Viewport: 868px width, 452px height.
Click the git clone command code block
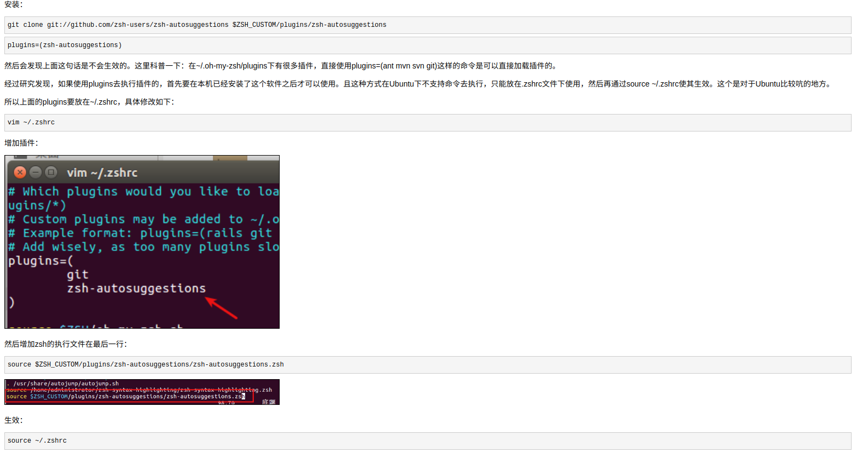pos(428,25)
